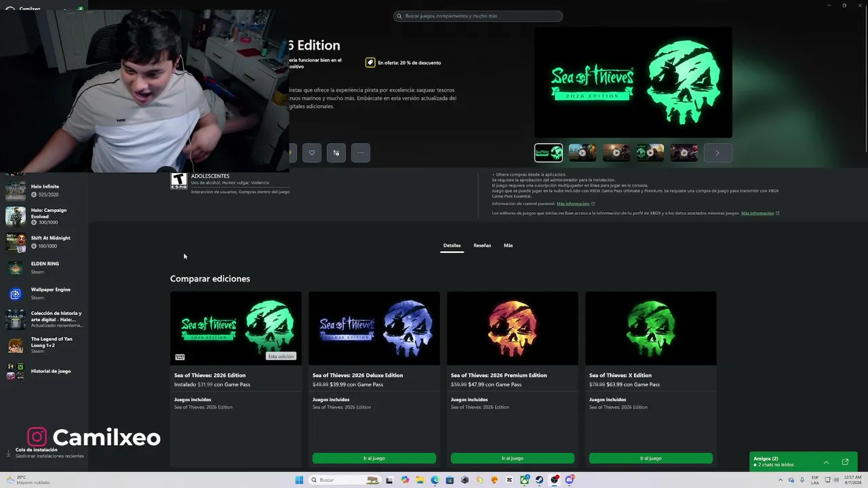Click the search magnifier icon in Xbox app
The height and width of the screenshot is (488, 868).
399,16
